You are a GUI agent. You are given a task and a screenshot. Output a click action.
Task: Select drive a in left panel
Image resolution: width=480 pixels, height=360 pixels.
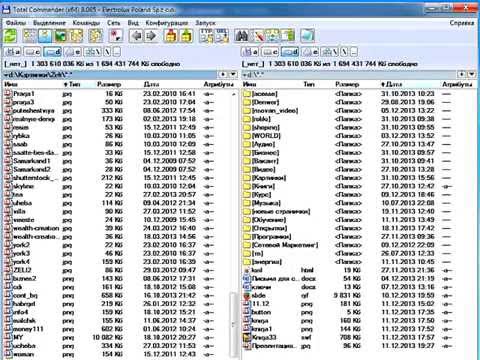pos(13,52)
